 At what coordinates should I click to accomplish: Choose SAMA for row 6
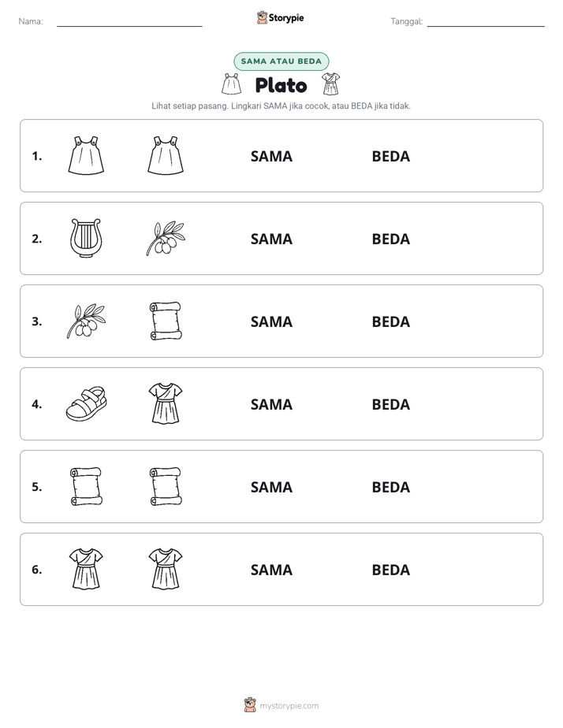(x=272, y=570)
